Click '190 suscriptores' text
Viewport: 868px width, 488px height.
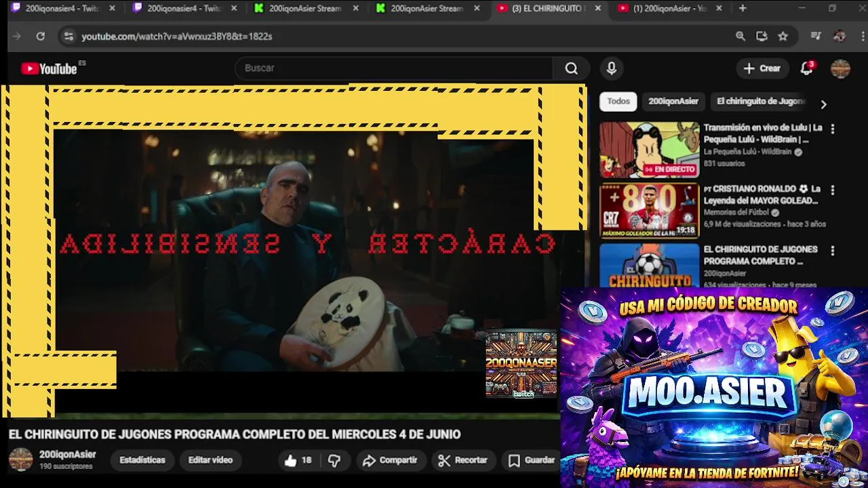point(66,467)
